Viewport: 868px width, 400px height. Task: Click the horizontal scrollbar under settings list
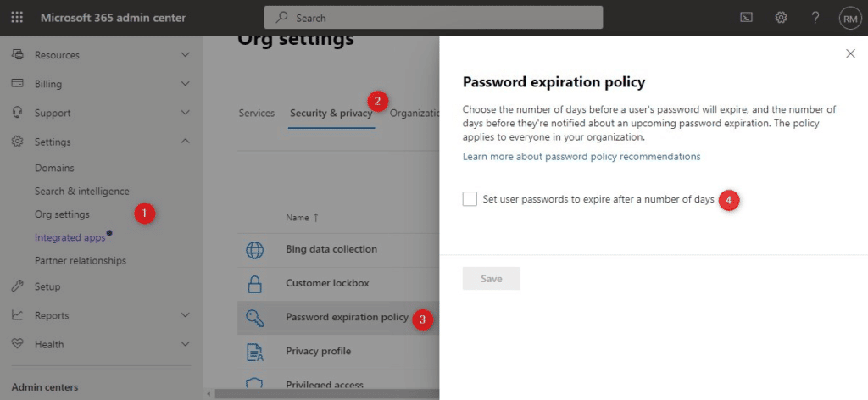coord(326,394)
